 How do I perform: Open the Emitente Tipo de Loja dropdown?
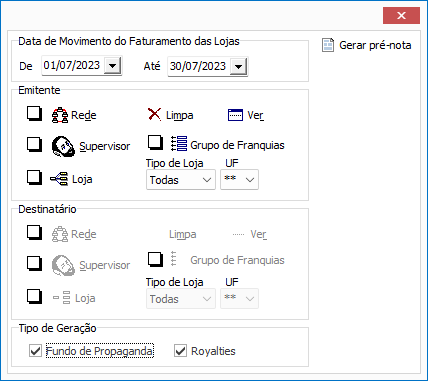pos(181,180)
